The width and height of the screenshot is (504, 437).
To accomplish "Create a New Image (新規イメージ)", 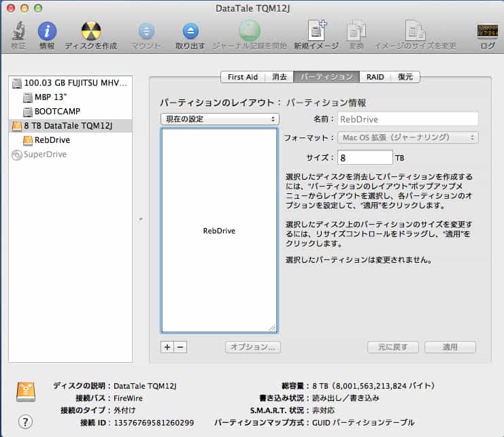I will [316, 31].
